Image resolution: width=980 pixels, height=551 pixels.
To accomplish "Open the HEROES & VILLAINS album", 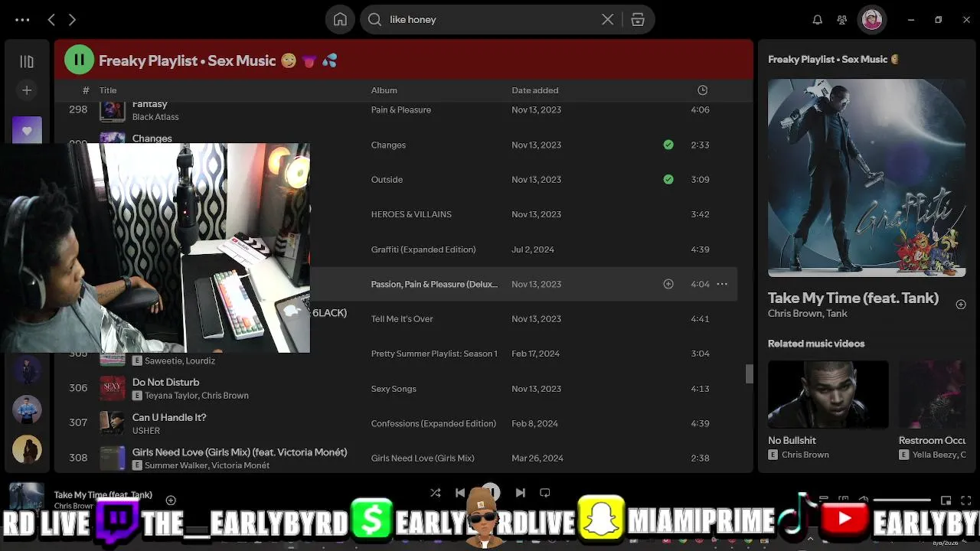I will pyautogui.click(x=411, y=214).
